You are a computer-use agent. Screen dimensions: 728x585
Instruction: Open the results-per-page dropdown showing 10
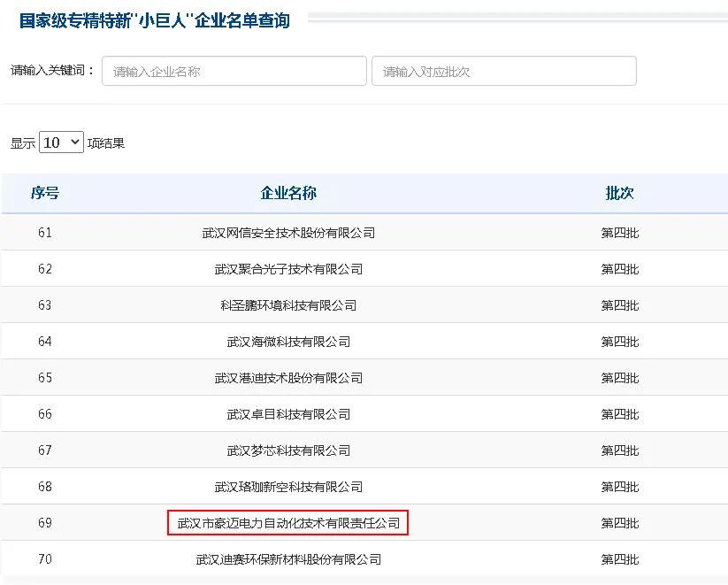tap(61, 142)
